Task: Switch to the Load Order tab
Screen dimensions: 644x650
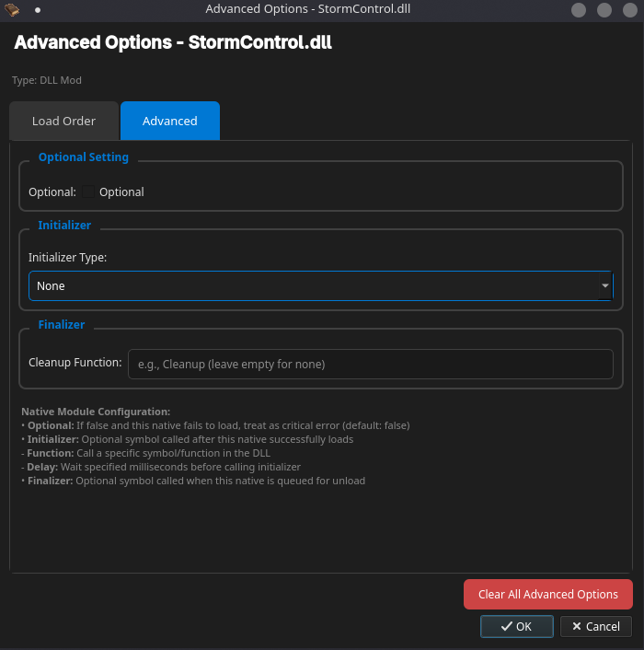Action: click(x=63, y=122)
